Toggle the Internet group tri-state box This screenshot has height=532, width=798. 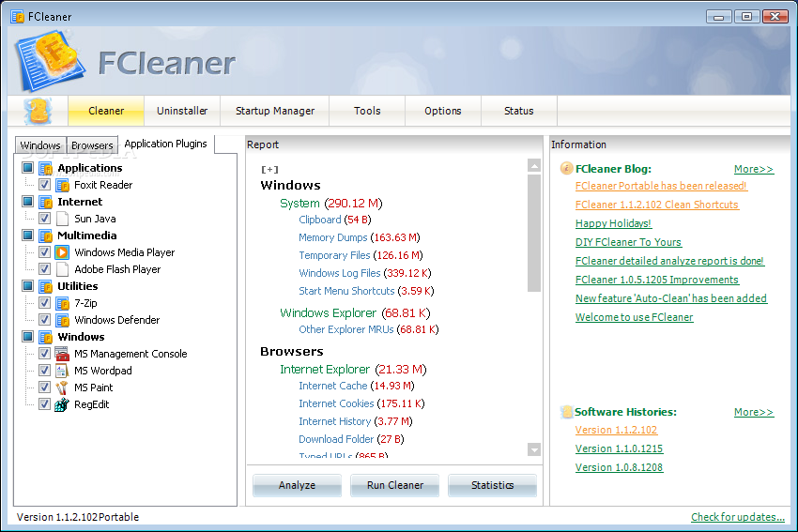(28, 202)
